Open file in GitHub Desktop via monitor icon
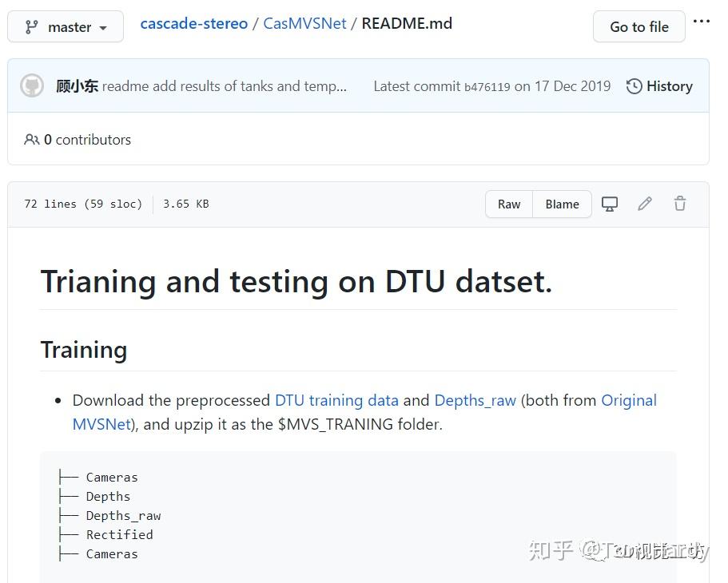This screenshot has height=583, width=728. tap(610, 204)
